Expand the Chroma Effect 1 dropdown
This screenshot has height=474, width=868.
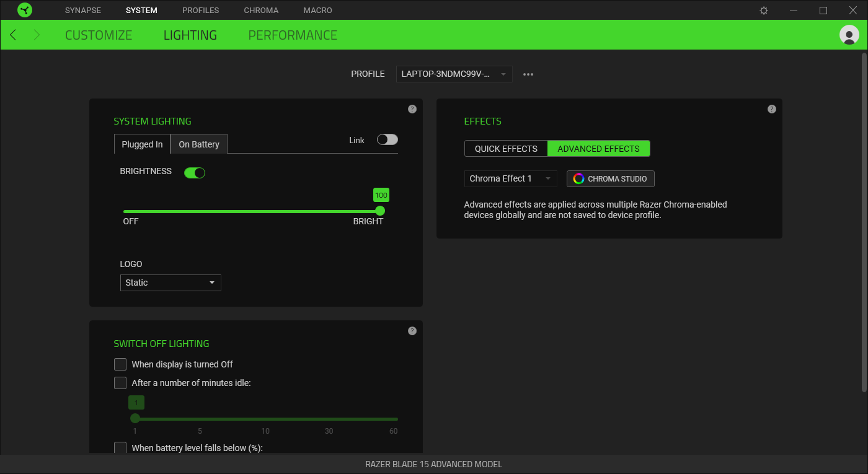[511, 178]
